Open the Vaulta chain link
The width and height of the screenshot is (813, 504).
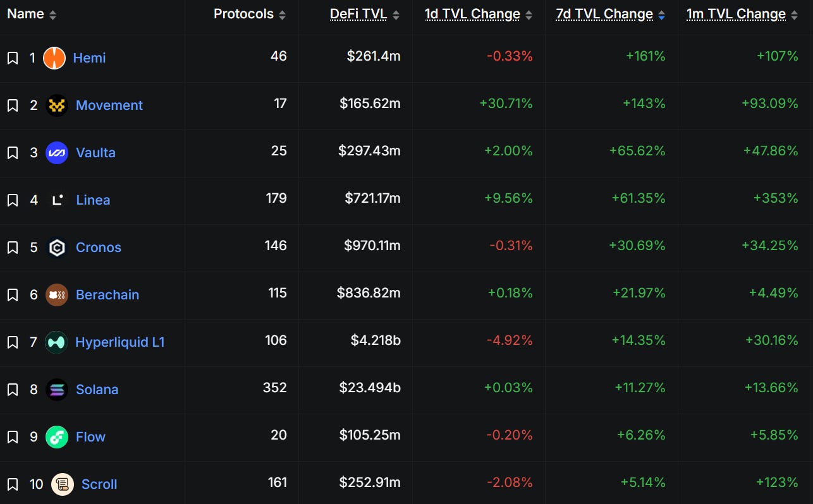click(x=95, y=153)
